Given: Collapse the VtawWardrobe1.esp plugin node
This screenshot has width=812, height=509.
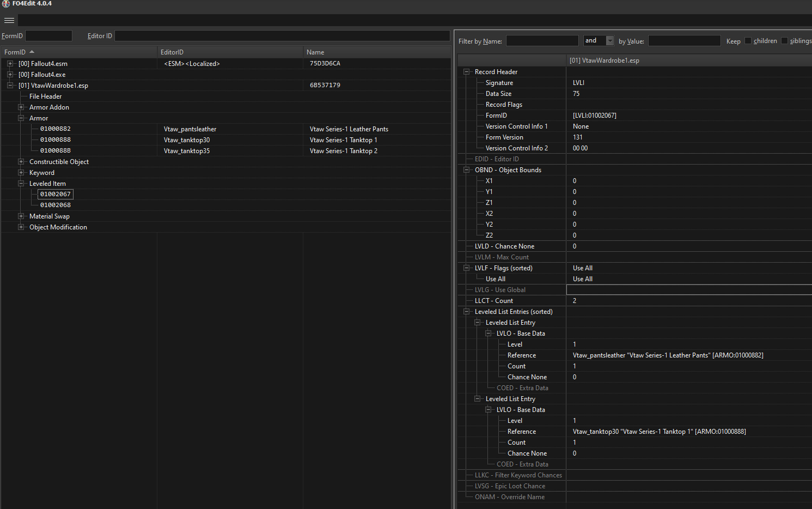Looking at the screenshot, I should (x=10, y=86).
